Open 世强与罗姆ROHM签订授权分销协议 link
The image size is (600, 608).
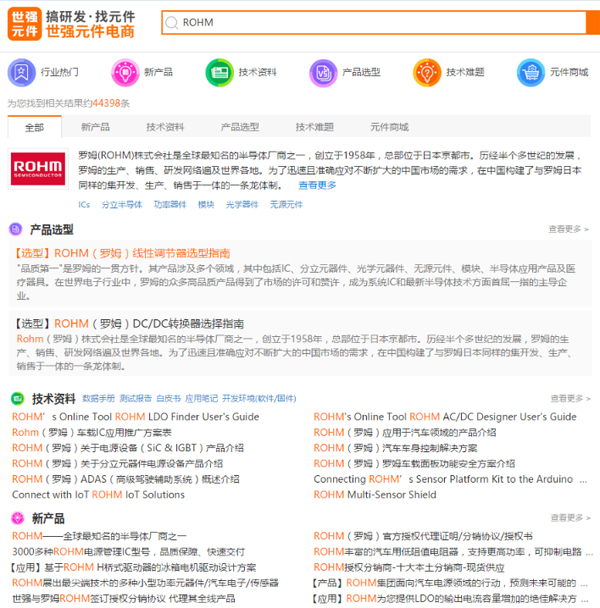tap(123, 598)
